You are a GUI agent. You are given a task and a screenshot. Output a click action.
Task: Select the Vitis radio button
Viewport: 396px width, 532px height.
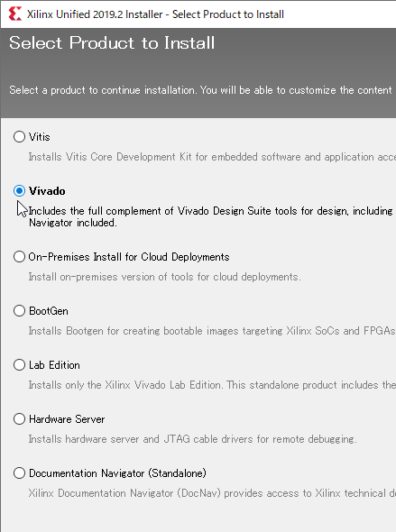pos(19,137)
